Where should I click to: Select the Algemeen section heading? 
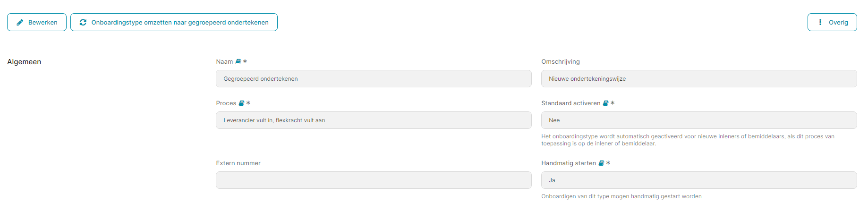(24, 62)
